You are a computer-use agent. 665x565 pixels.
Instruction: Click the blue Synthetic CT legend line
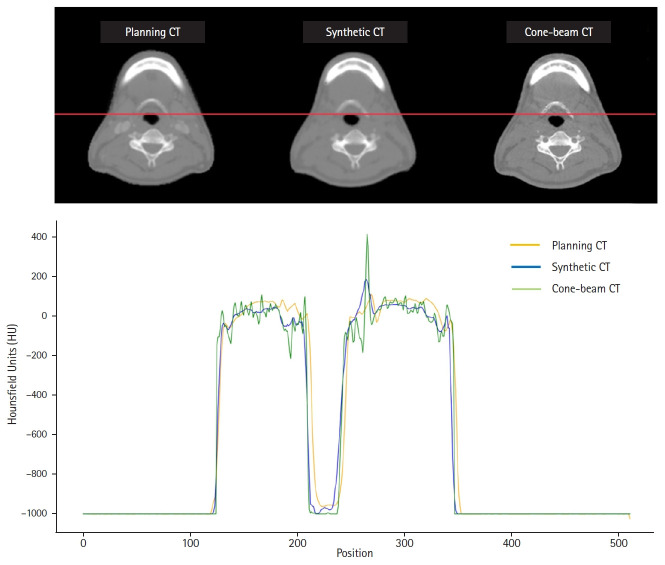(x=525, y=266)
